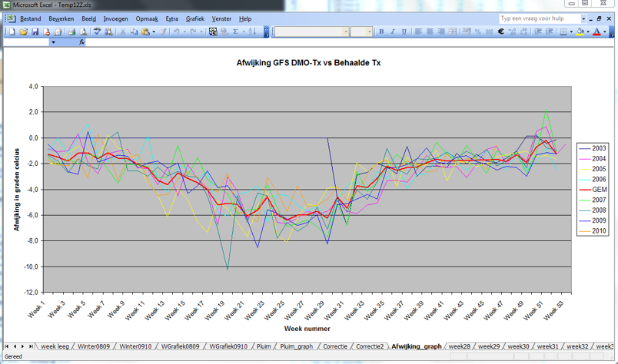Select the Correctie2 sheet tab
The width and height of the screenshot is (618, 364).
(370, 346)
